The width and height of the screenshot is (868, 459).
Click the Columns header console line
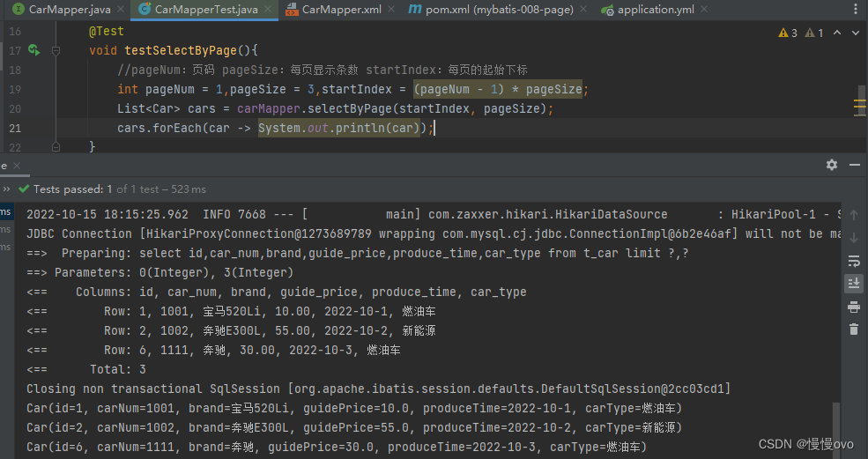point(277,292)
